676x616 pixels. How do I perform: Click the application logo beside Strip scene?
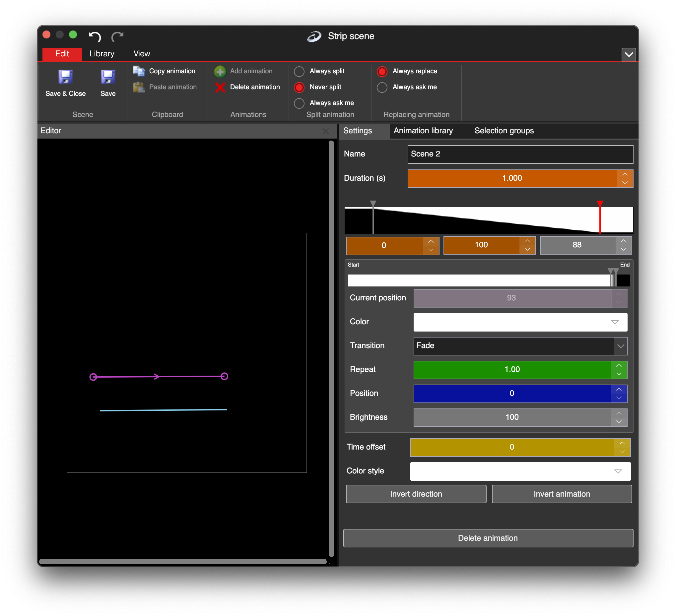tap(314, 36)
